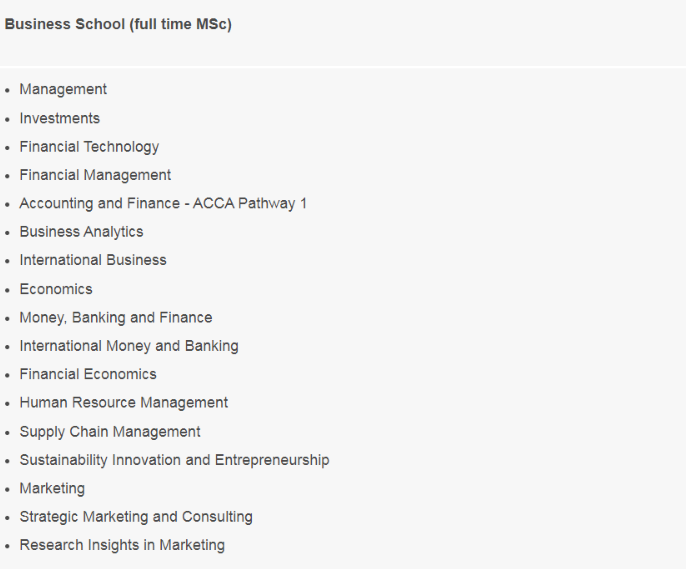Choose the Business Analytics programme

point(81,232)
